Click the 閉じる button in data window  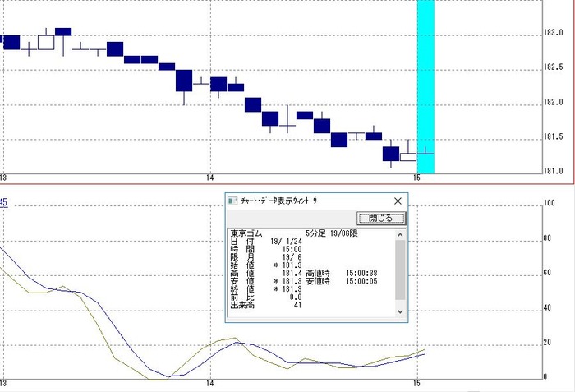pos(381,218)
